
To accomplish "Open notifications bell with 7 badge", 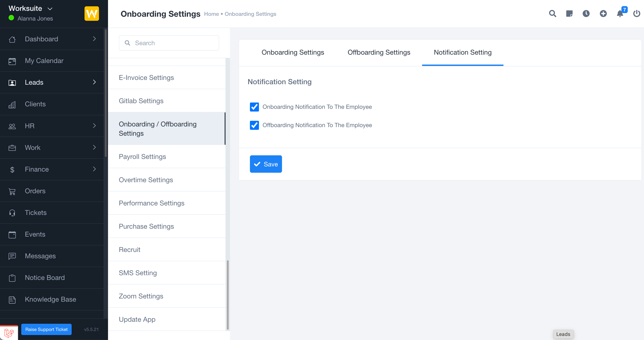I will pos(620,14).
